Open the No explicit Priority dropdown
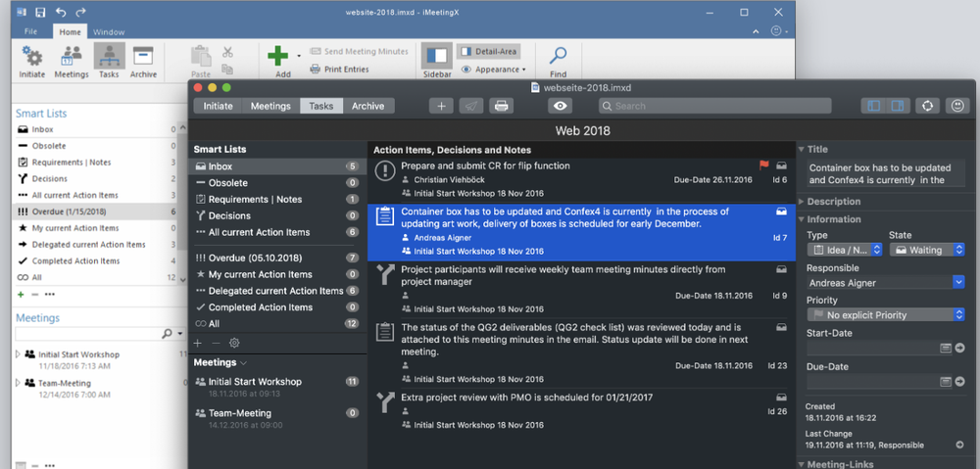980x469 pixels. 885,315
